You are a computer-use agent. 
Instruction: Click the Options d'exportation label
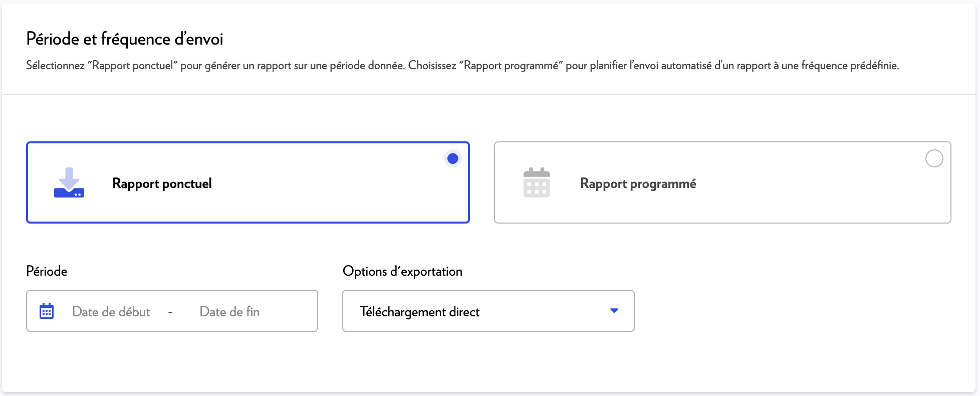[x=402, y=271]
